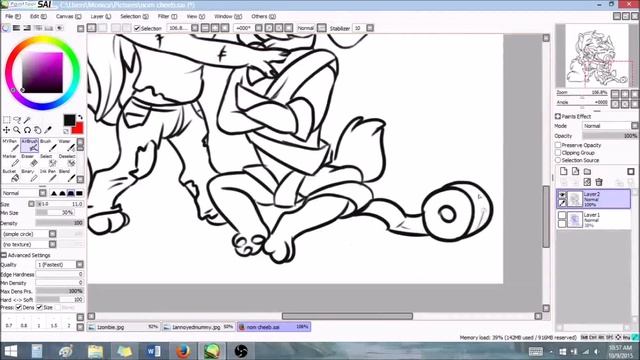Choose the Brush tool
The image size is (640, 360).
[48, 145]
